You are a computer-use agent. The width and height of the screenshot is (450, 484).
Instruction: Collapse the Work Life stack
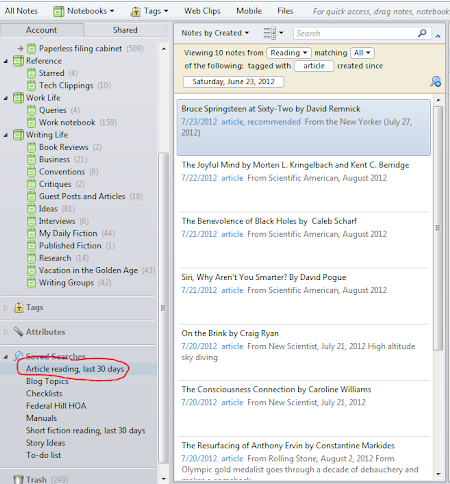6,98
